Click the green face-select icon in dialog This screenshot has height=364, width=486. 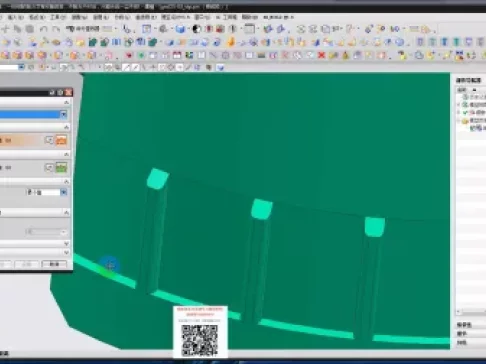[x=61, y=168]
